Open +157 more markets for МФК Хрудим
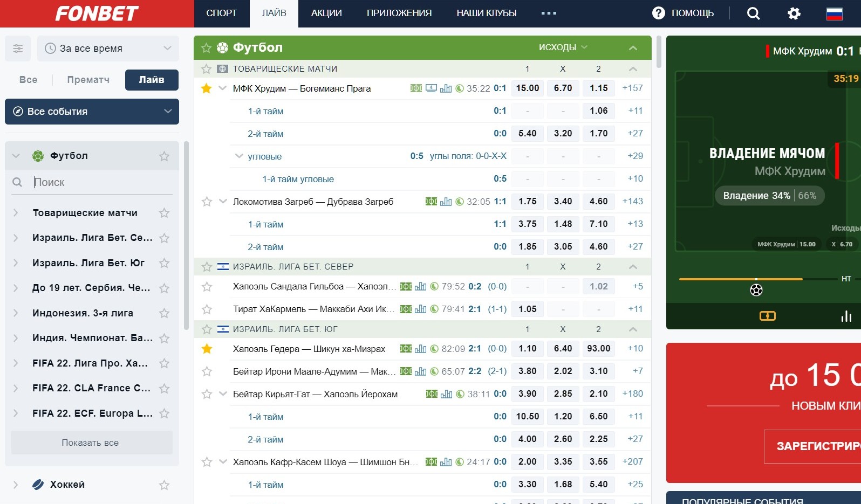861x504 pixels. point(632,88)
